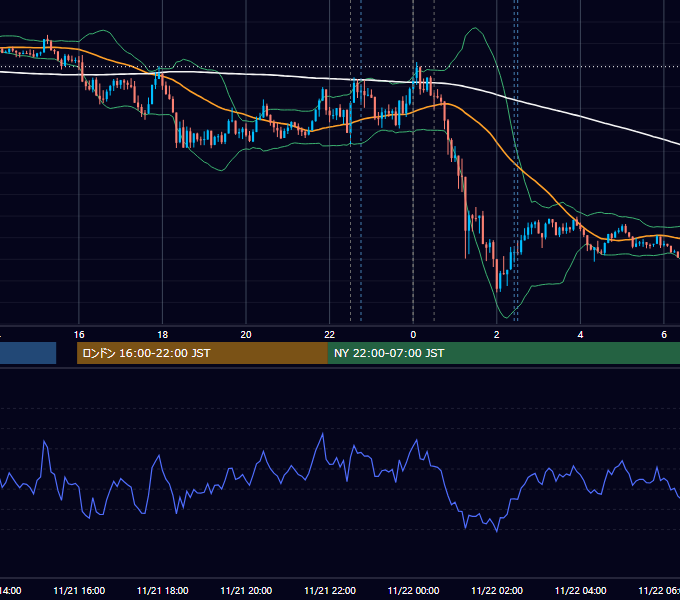
Task: Click the '11/22 02:00' date label
Action: click(x=497, y=590)
